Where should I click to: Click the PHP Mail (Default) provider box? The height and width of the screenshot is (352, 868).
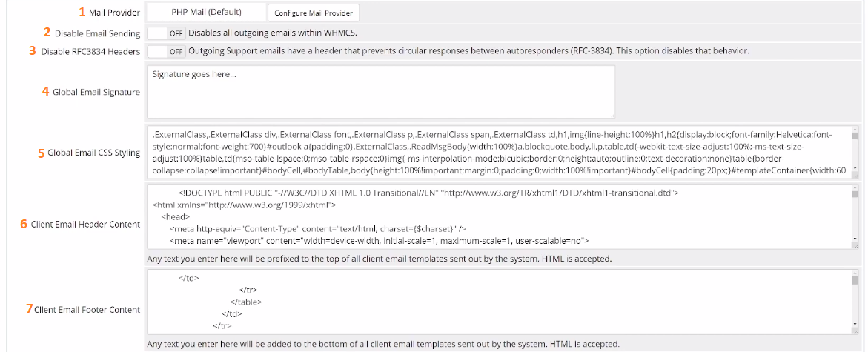(x=205, y=13)
